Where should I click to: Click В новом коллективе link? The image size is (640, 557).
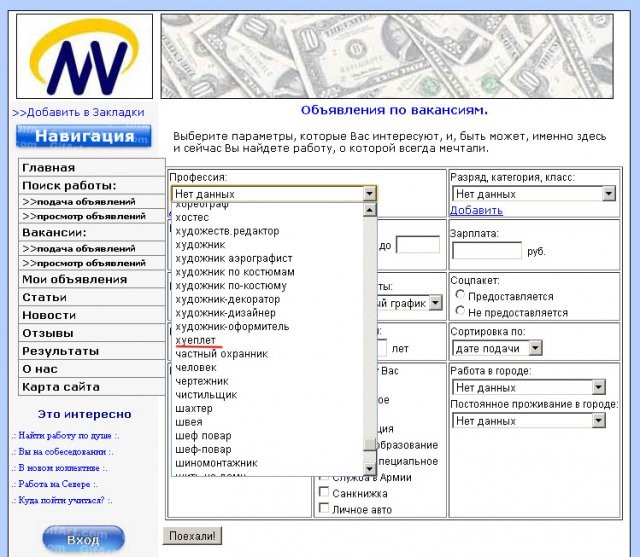pos(60,468)
